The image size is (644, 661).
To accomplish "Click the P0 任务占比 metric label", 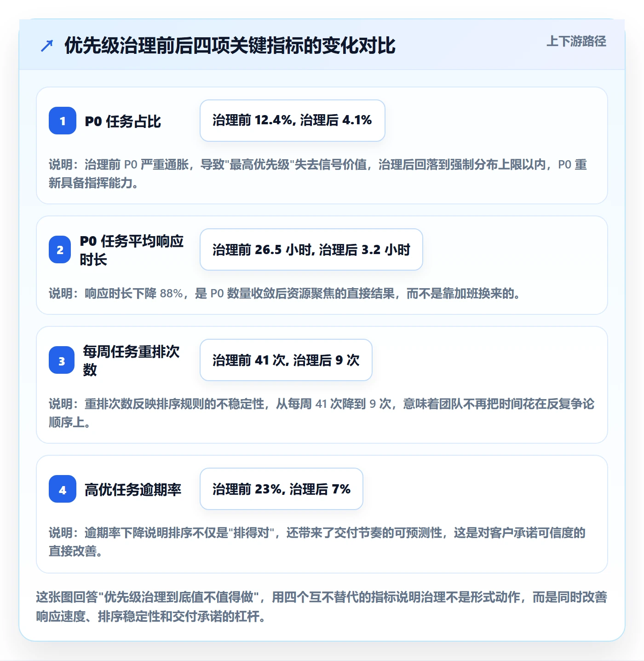I will tap(123, 122).
